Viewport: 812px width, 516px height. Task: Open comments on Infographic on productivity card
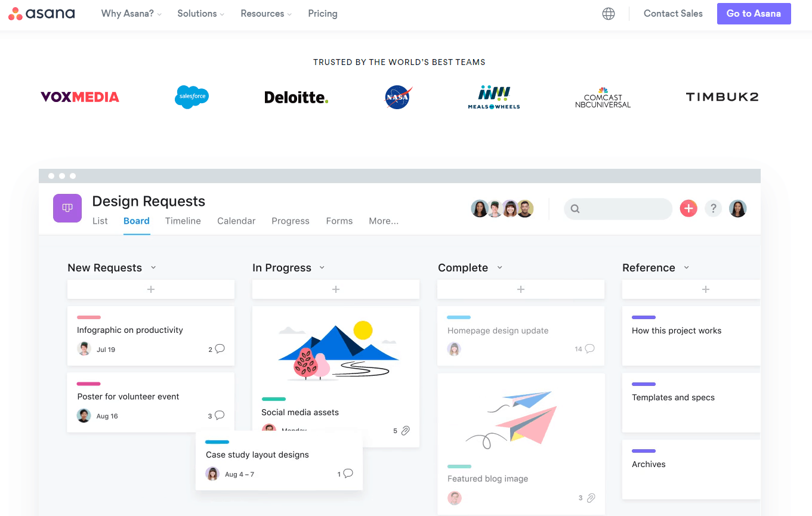click(x=220, y=349)
